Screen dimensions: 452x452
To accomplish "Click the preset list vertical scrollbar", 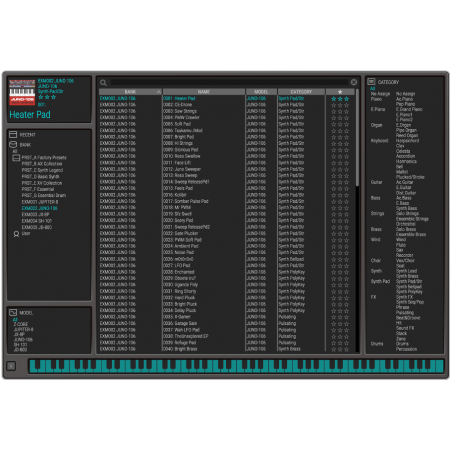I will pyautogui.click(x=357, y=137).
